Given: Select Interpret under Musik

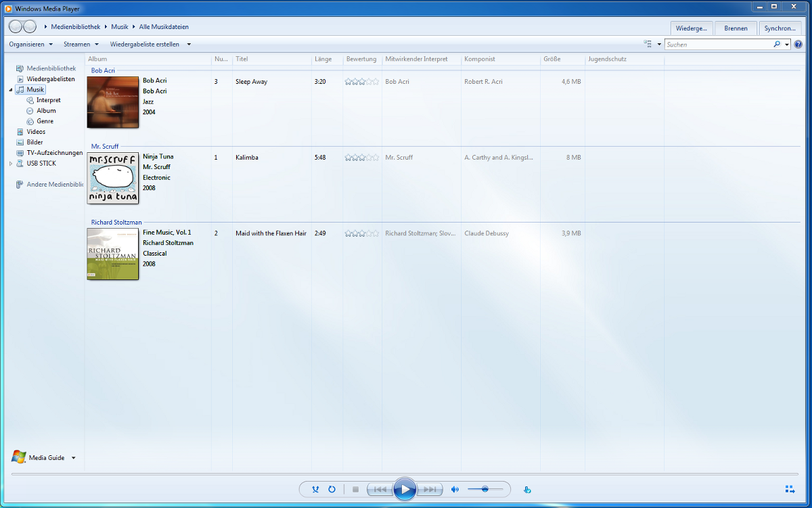Looking at the screenshot, I should [x=48, y=100].
